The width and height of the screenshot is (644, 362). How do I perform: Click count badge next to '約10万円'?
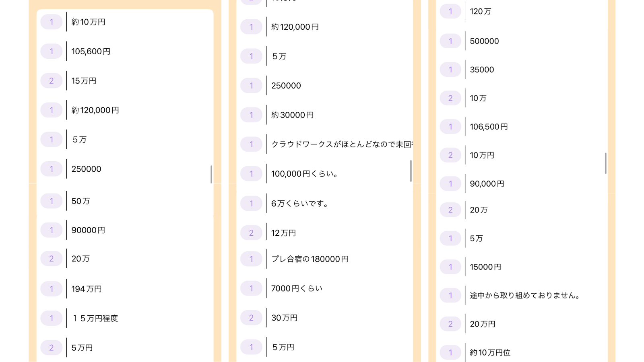(x=52, y=22)
